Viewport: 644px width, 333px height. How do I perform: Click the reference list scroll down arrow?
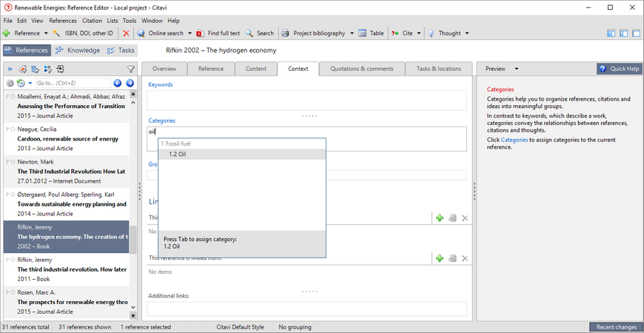pos(133,307)
